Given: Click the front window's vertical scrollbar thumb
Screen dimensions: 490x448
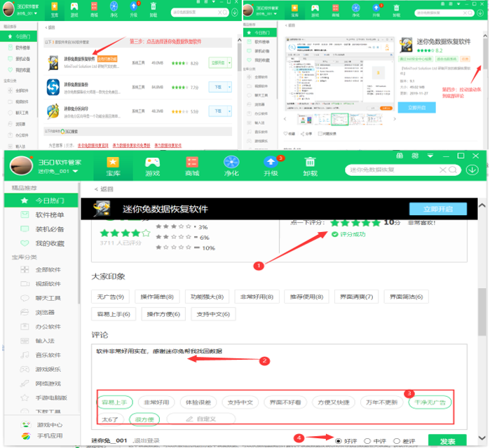Looking at the screenshot, I should [482, 312].
